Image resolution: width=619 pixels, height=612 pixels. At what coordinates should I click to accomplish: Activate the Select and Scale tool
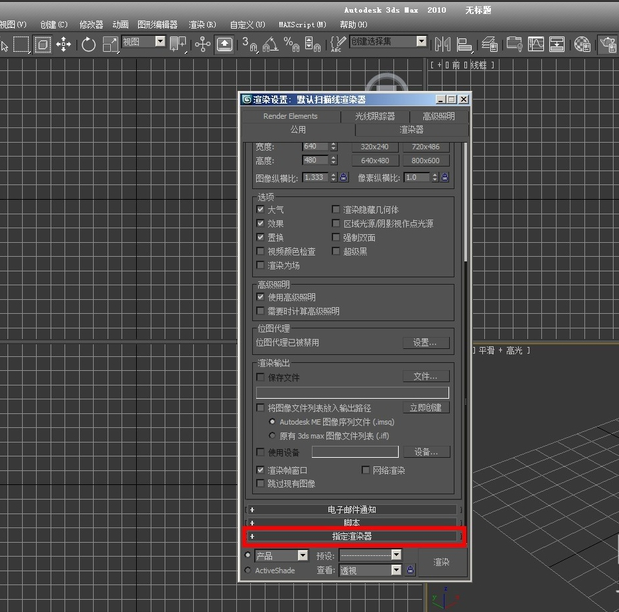[110, 44]
